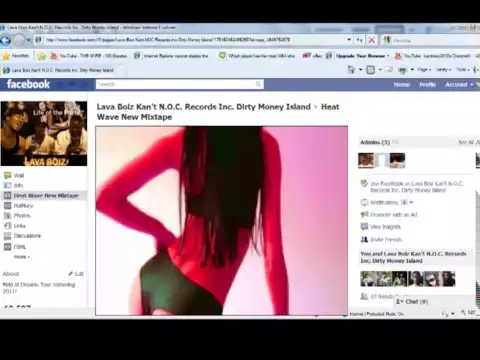The width and height of the screenshot is (480, 360).
Task: Click the Discussions icon in sidebar
Action: 7,236
